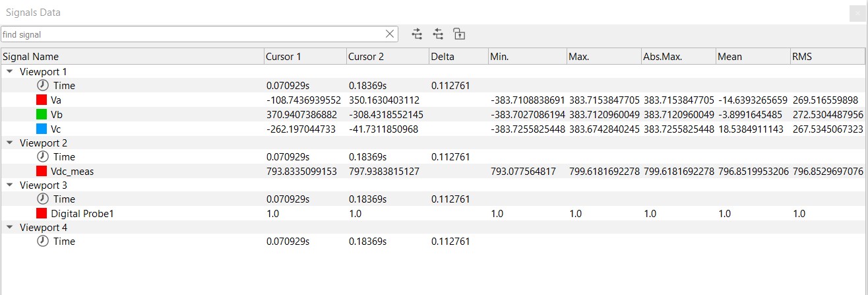Viewport: 868px width, 295px height.
Task: Click the RMS column header
Action: coord(828,57)
